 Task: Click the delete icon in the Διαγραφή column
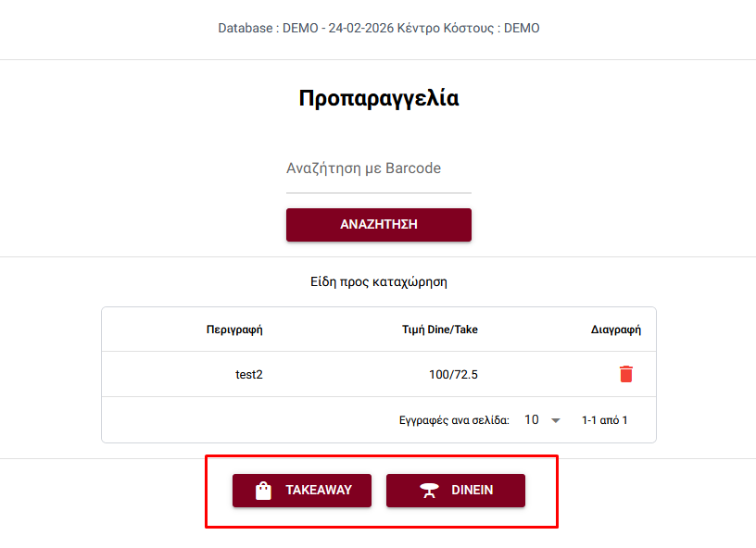[x=626, y=374]
